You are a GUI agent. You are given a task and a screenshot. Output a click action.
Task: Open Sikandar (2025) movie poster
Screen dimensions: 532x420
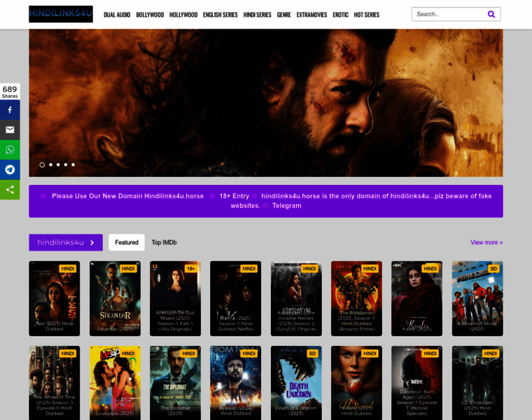click(115, 298)
